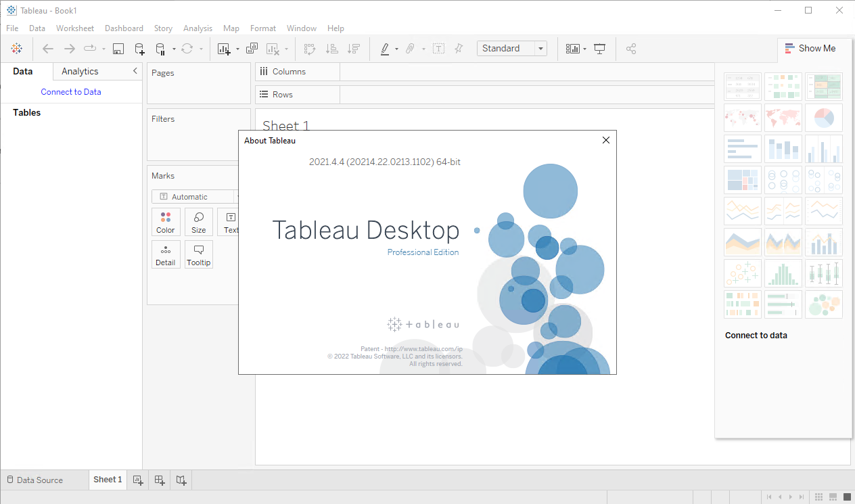Screen dimensions: 855x504
Task: Select the histogram thumbnail in Show Me
Action: [x=783, y=273]
